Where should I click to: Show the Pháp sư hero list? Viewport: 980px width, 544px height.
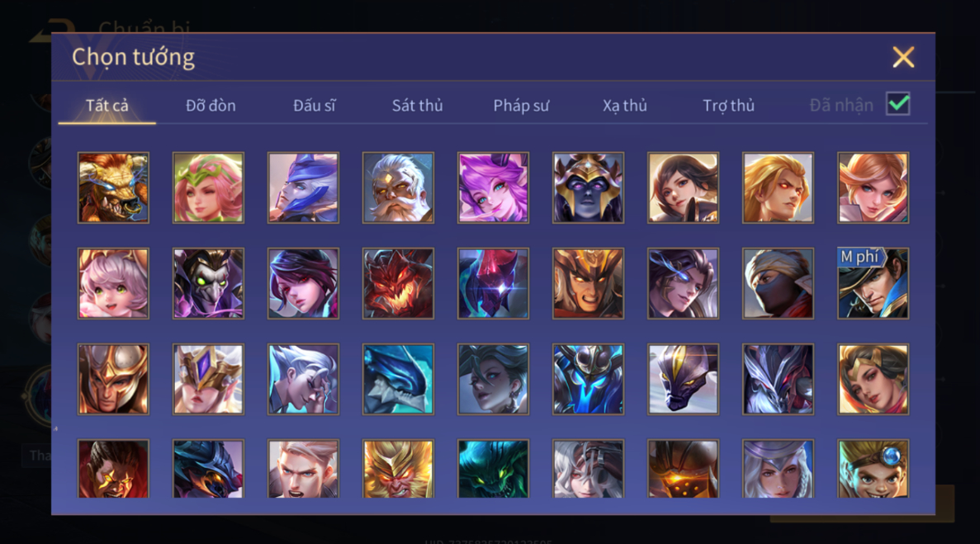(521, 106)
